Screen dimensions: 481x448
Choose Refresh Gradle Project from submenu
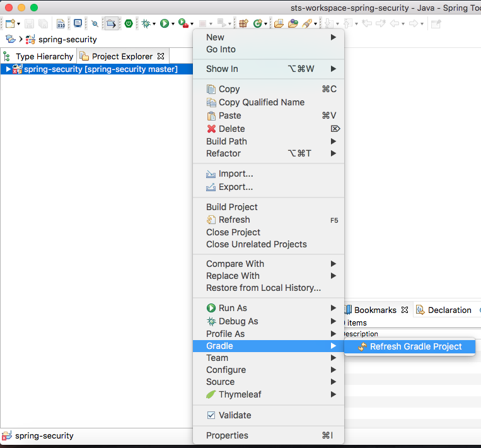[x=415, y=346]
